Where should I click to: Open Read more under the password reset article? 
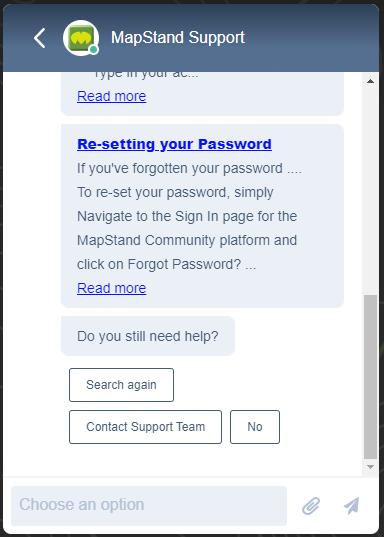[112, 288]
